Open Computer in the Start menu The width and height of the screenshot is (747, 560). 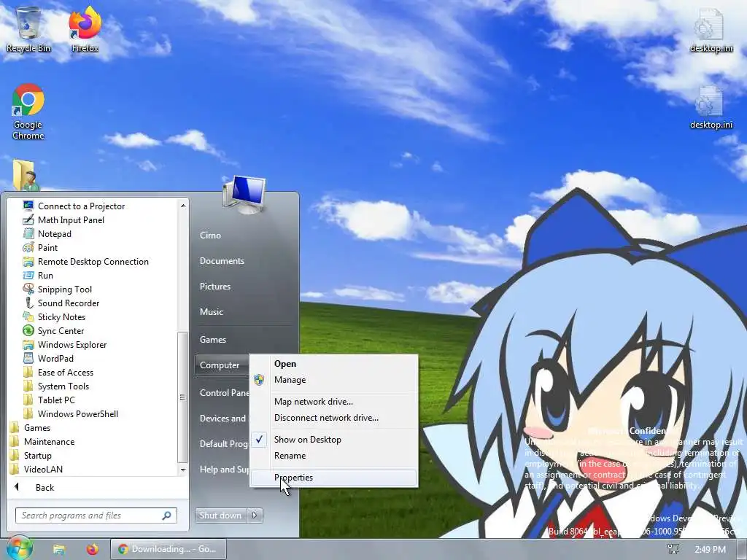pyautogui.click(x=222, y=365)
